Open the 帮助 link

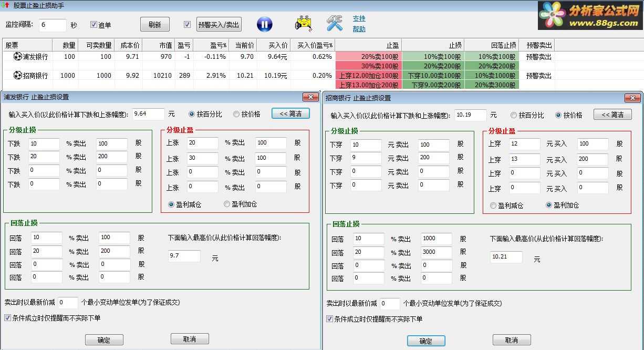(359, 29)
